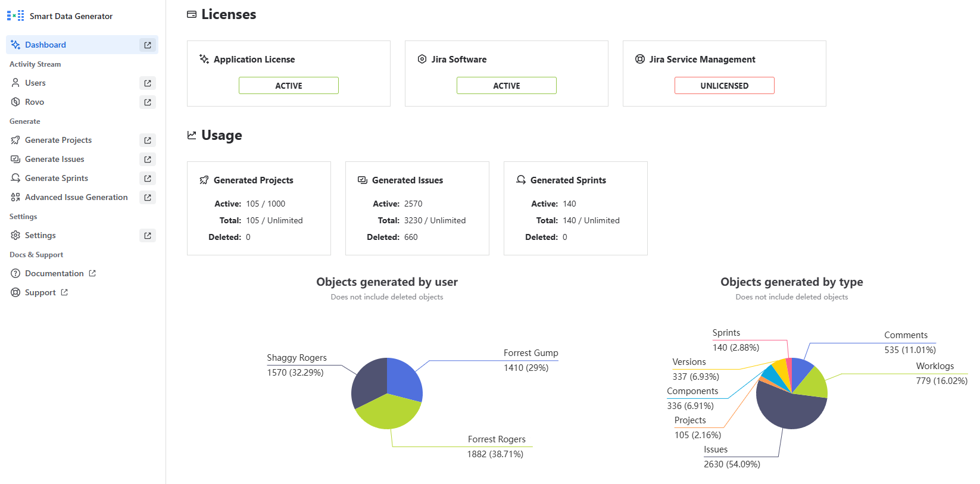980x484 pixels.
Task: Click the "1570 (32.29%)" value
Action: 295,373
